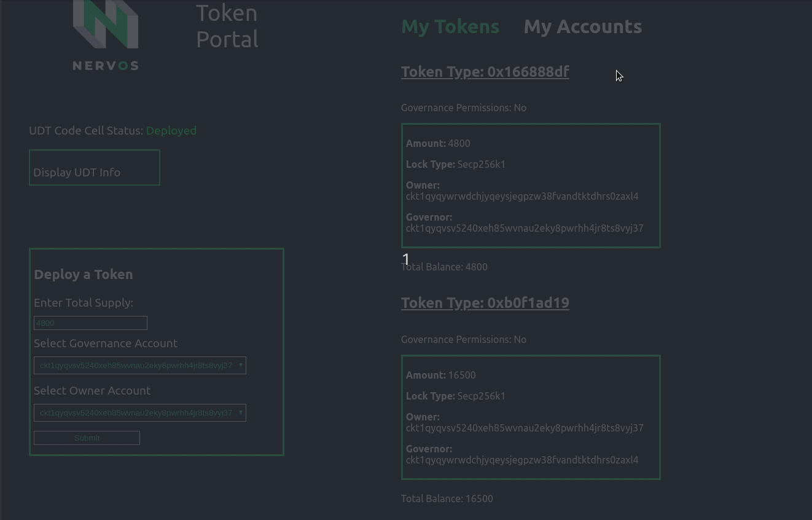
Task: Click the Display UDT Info button
Action: (95, 167)
